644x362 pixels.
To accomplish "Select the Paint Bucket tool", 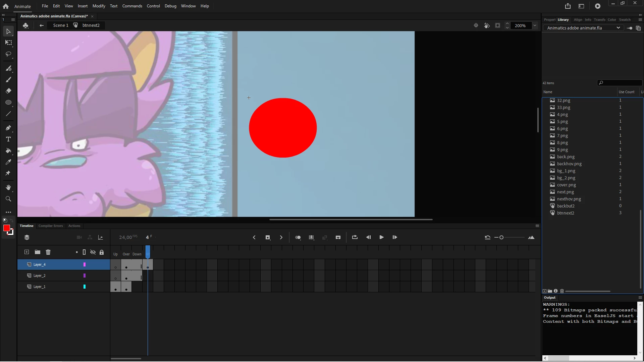I will point(8,150).
